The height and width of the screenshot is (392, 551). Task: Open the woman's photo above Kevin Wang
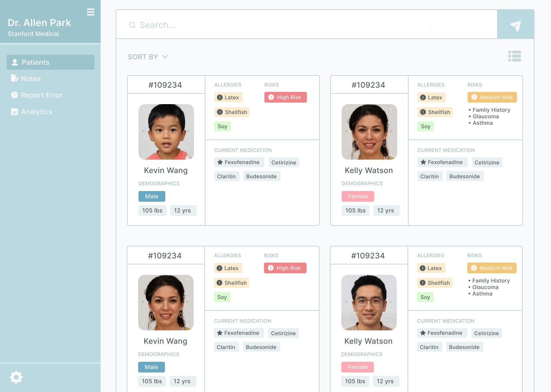[166, 302]
